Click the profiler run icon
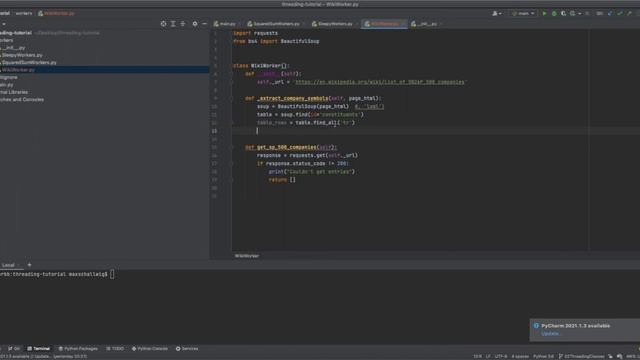 pyautogui.click(x=573, y=13)
